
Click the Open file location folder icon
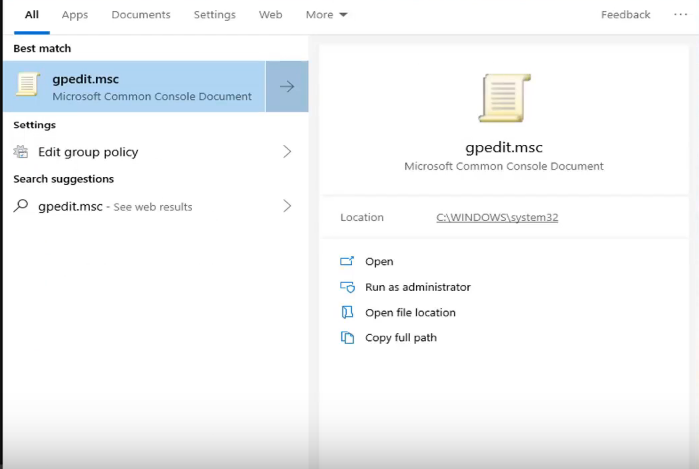pyautogui.click(x=347, y=312)
